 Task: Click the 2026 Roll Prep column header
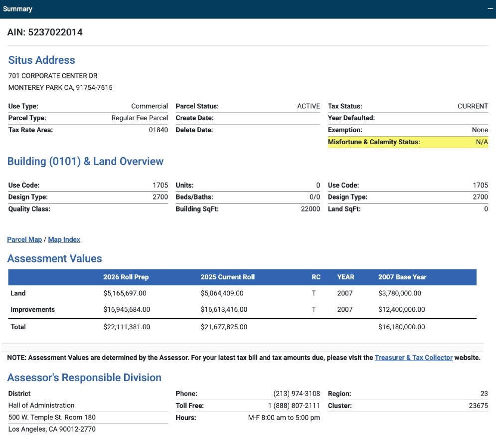126,277
